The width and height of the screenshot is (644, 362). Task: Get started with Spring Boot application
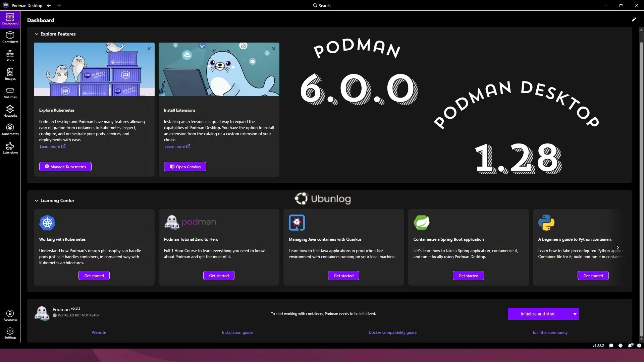pyautogui.click(x=468, y=276)
